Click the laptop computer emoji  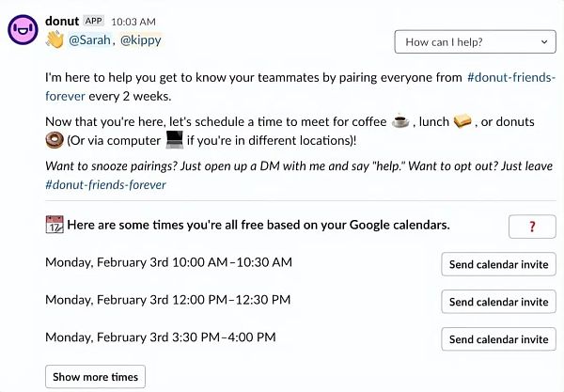pyautogui.click(x=175, y=139)
